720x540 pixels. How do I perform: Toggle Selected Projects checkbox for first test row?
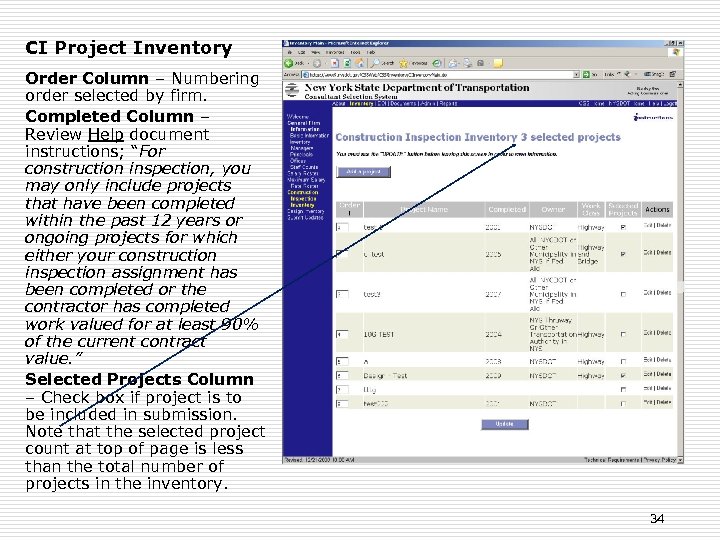point(623,227)
